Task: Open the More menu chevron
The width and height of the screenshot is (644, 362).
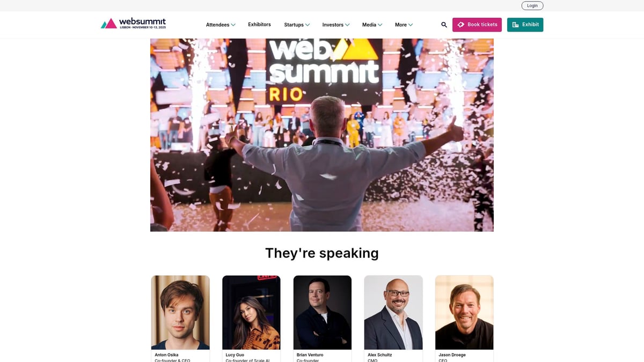Action: (x=411, y=25)
